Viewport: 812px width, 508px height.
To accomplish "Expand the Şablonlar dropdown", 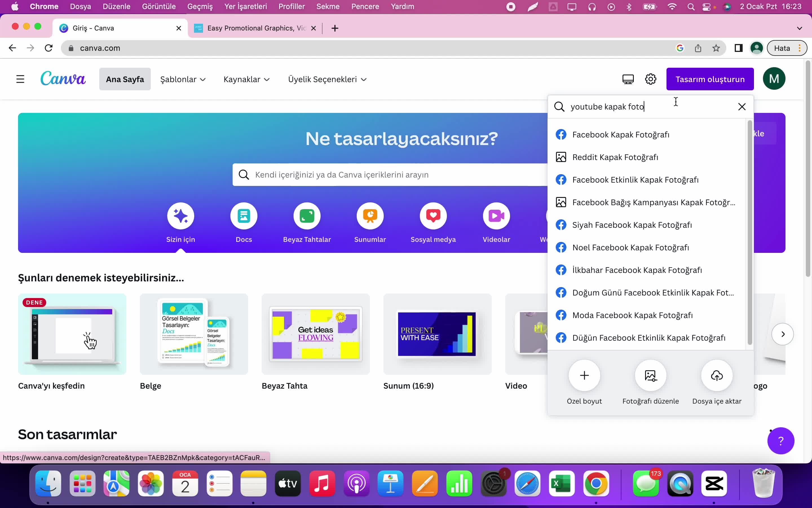I will [183, 79].
